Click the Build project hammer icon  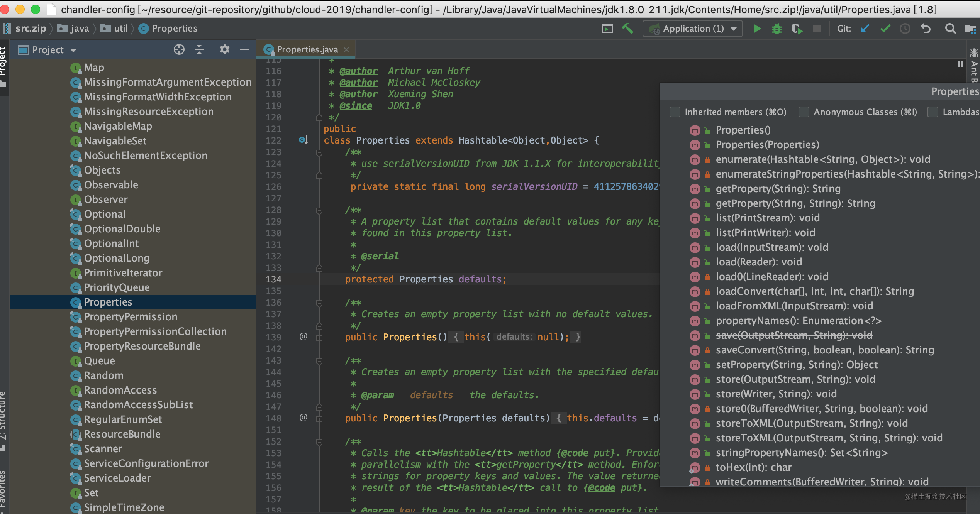(x=627, y=29)
